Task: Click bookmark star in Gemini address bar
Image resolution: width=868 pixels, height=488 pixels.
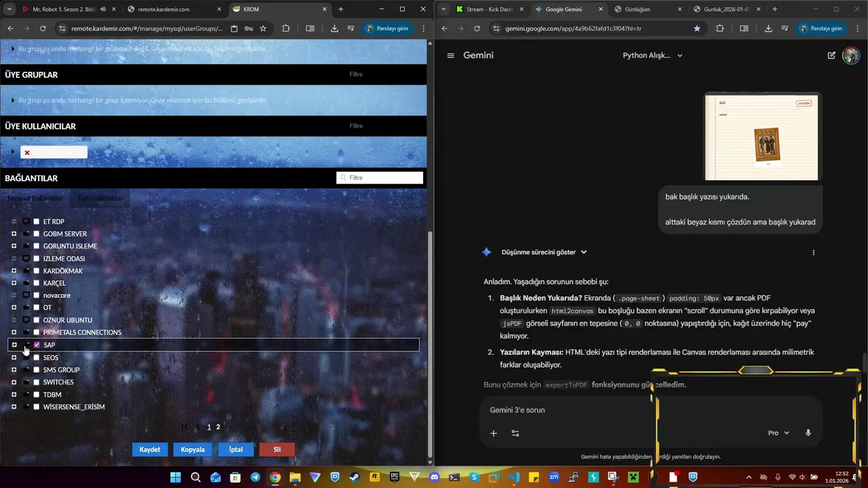Action: tap(697, 28)
